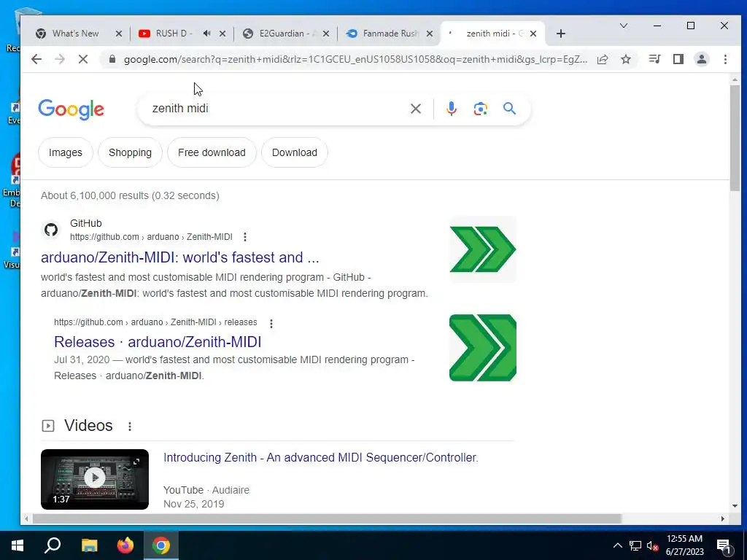This screenshot has height=560, width=747.
Task: Clear the search box text
Action: coord(415,109)
